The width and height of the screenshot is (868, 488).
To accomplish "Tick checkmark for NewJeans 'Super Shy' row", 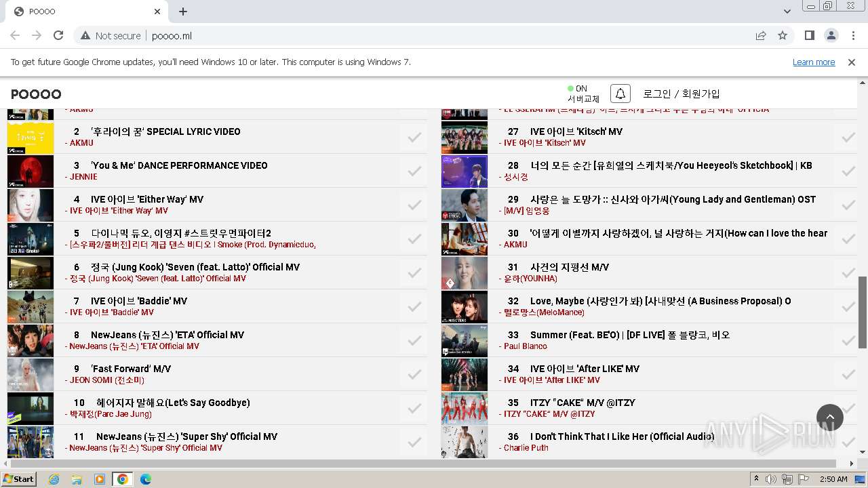I will (414, 442).
